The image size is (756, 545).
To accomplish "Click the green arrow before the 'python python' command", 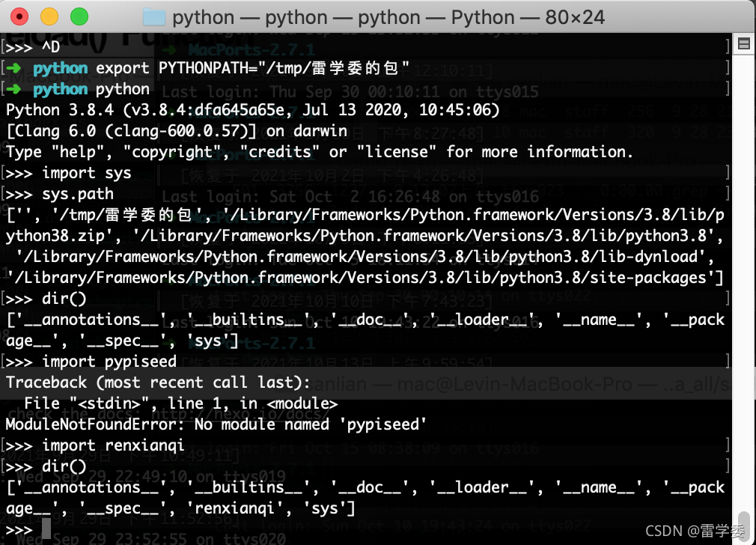I will 14,89.
